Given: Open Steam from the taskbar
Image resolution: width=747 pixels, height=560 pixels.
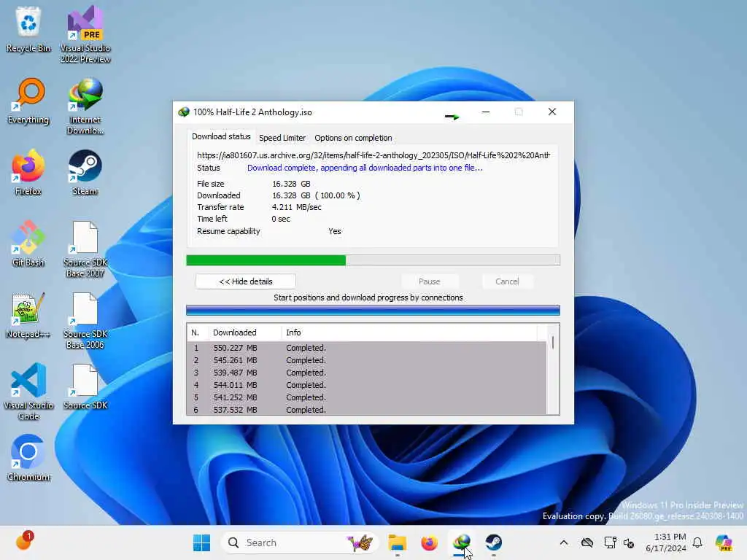Looking at the screenshot, I should [x=494, y=542].
